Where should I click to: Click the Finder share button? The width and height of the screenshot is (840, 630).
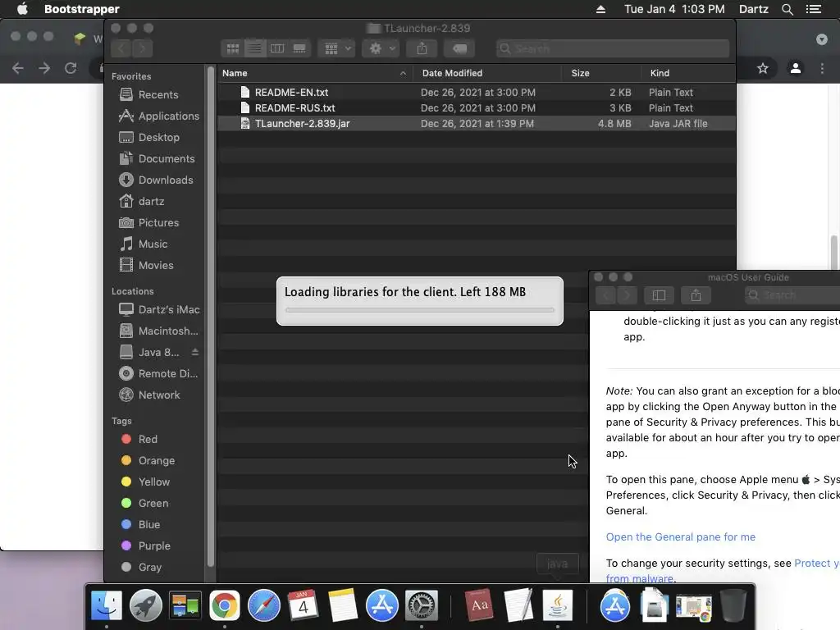[x=422, y=48]
